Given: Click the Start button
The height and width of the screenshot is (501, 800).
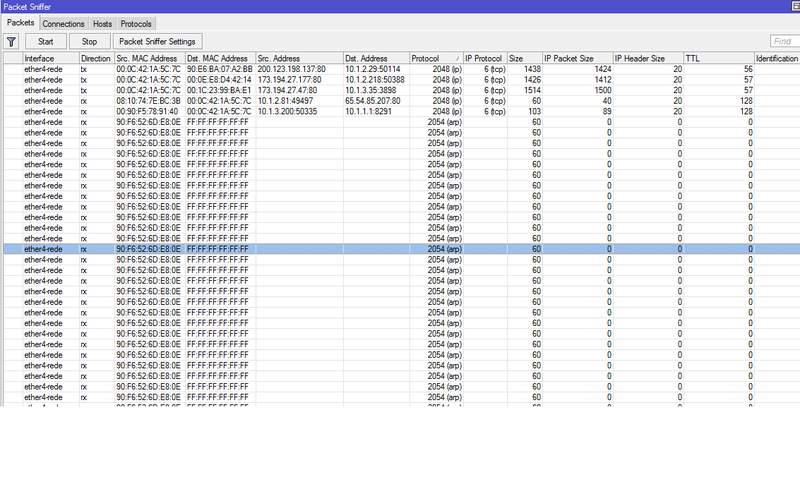Looking at the screenshot, I should pyautogui.click(x=45, y=41).
